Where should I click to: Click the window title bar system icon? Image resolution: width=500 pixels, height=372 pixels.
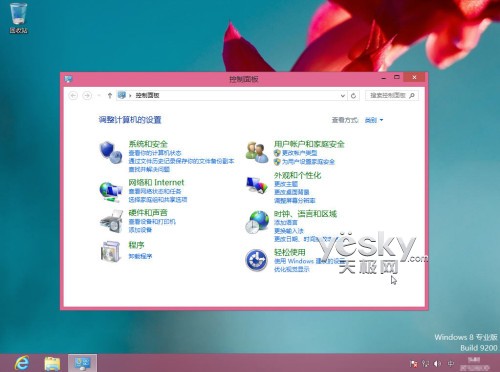pos(68,79)
